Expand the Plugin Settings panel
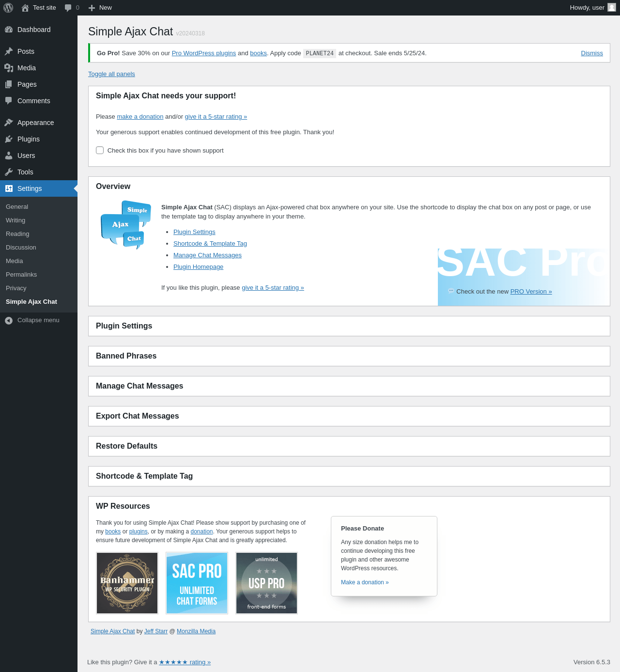 click(x=349, y=326)
